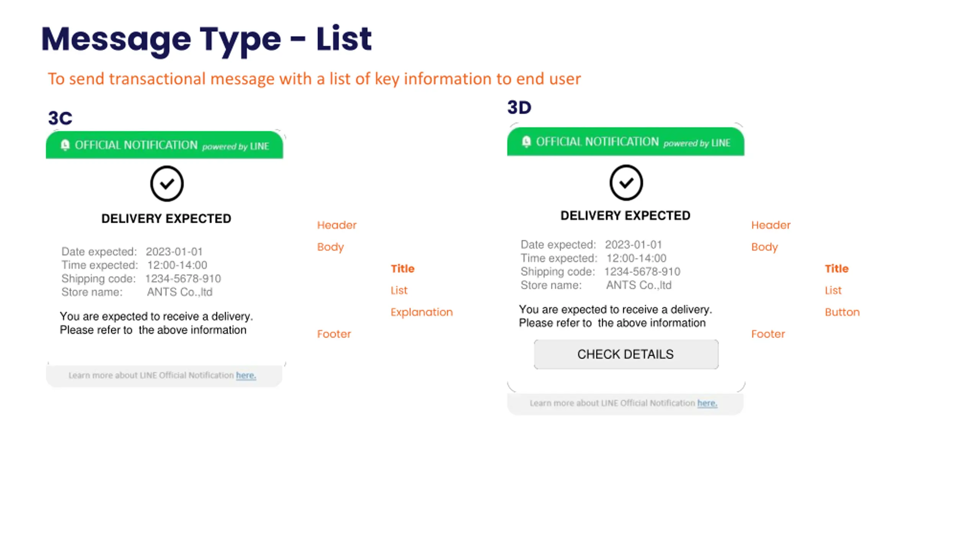The width and height of the screenshot is (980, 551).
Task: Select the "Header" label beside the 3C card
Action: [x=336, y=225]
